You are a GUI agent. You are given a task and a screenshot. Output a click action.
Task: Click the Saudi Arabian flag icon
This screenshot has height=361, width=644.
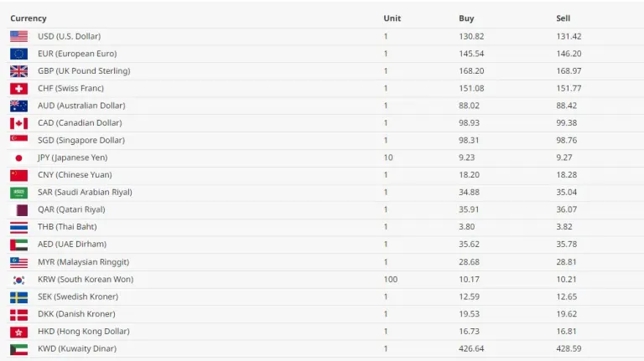tap(18, 193)
